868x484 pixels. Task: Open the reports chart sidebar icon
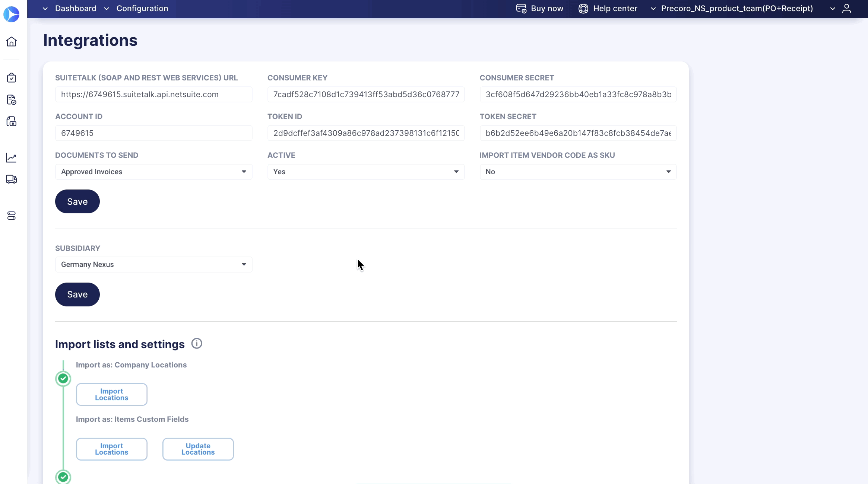[12, 158]
